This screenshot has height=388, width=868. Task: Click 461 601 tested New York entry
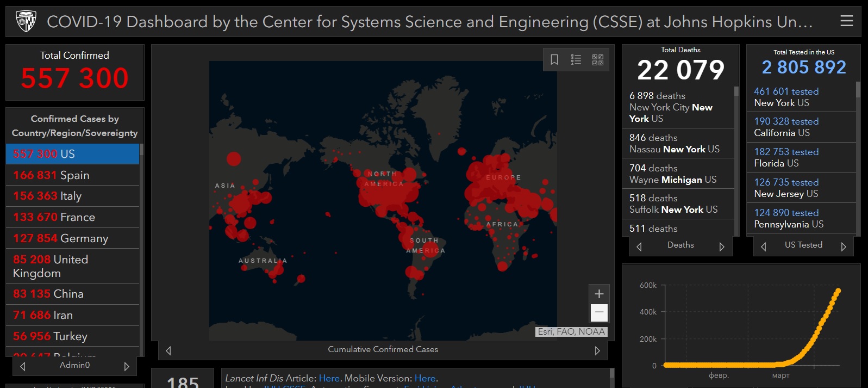[801, 97]
